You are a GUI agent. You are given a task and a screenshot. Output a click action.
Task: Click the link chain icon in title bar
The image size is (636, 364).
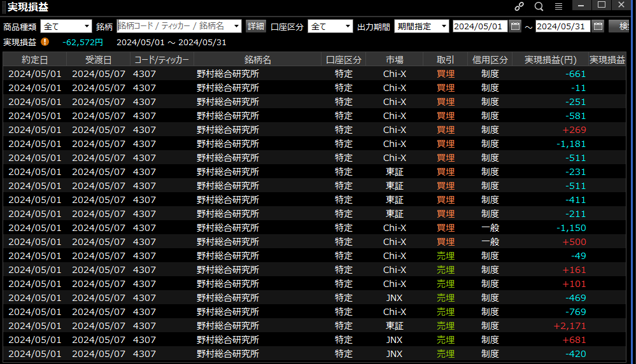pyautogui.click(x=519, y=6)
